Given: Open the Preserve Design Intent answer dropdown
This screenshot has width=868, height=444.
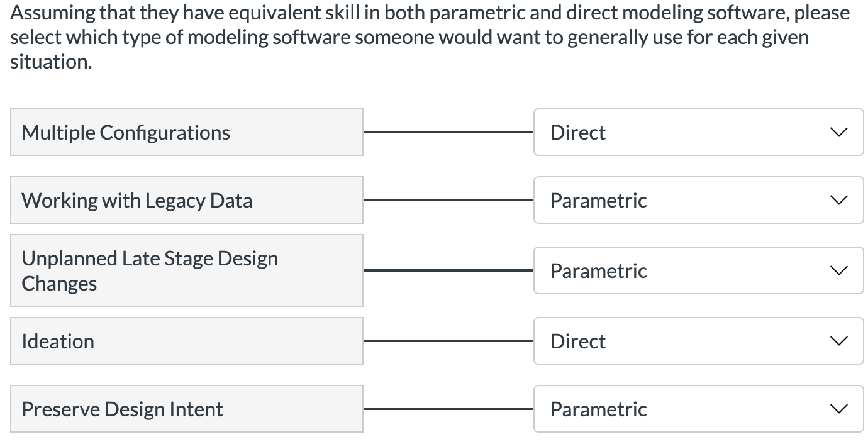Looking at the screenshot, I should point(698,409).
